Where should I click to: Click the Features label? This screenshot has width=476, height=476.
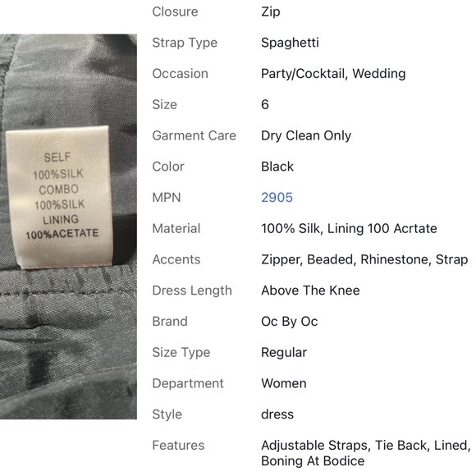click(179, 446)
